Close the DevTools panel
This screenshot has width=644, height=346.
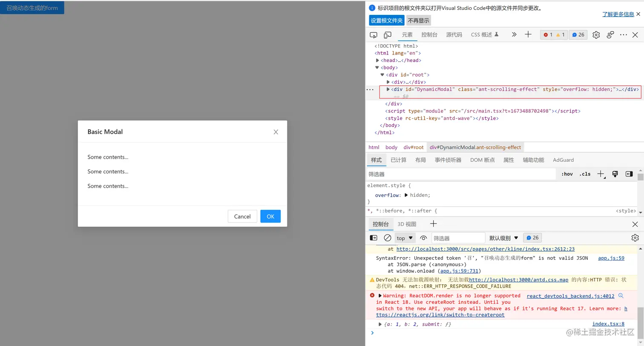point(635,35)
